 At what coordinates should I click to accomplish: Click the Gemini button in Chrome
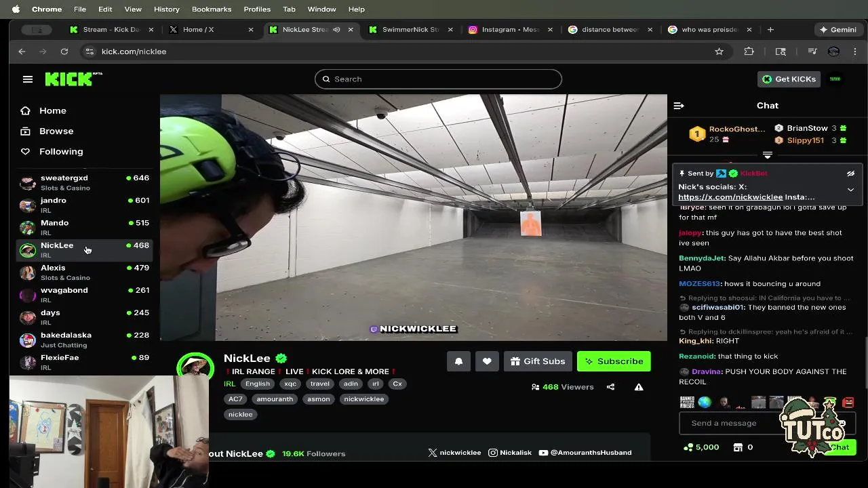838,30
